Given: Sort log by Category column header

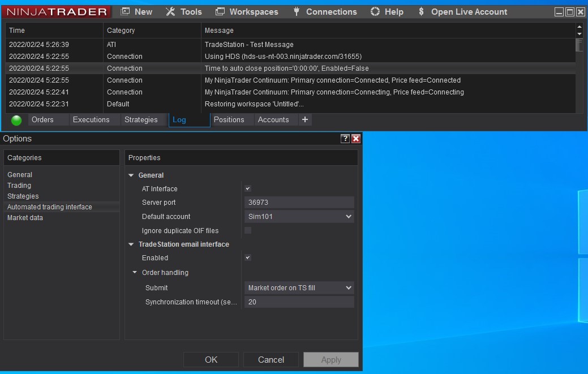Looking at the screenshot, I should [x=152, y=31].
